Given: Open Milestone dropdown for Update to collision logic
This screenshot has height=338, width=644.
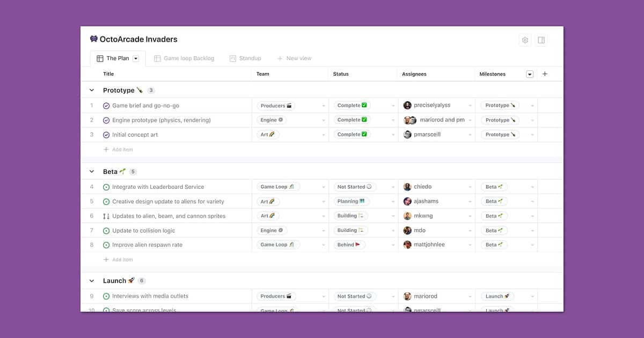Looking at the screenshot, I should [x=532, y=231].
